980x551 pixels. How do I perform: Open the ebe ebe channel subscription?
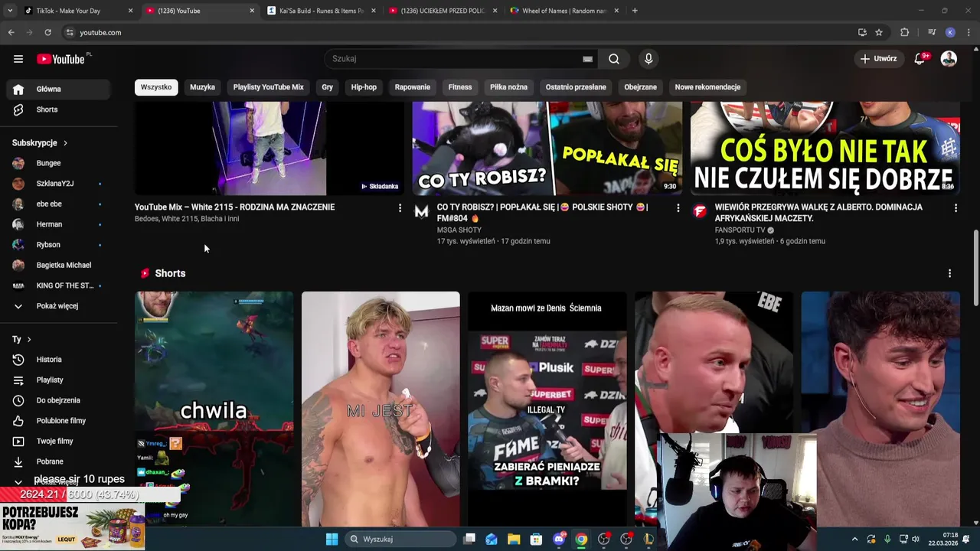(x=58, y=204)
